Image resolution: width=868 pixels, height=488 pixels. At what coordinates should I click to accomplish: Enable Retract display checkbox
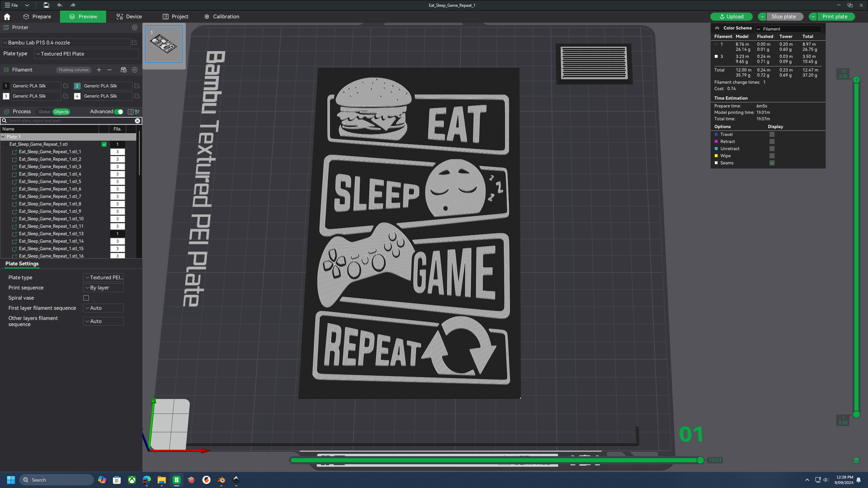(x=772, y=142)
